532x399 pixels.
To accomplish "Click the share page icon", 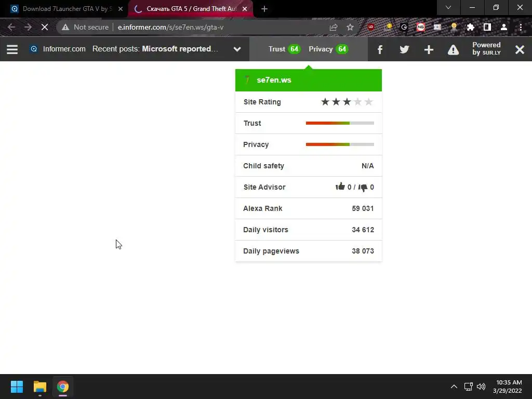I will pos(333,28).
